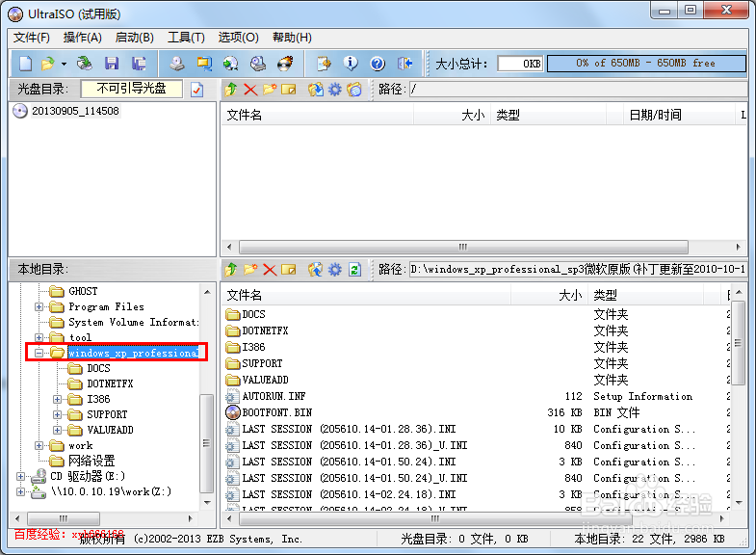Open the 文件(F) menu
756x555 pixels.
[x=32, y=38]
